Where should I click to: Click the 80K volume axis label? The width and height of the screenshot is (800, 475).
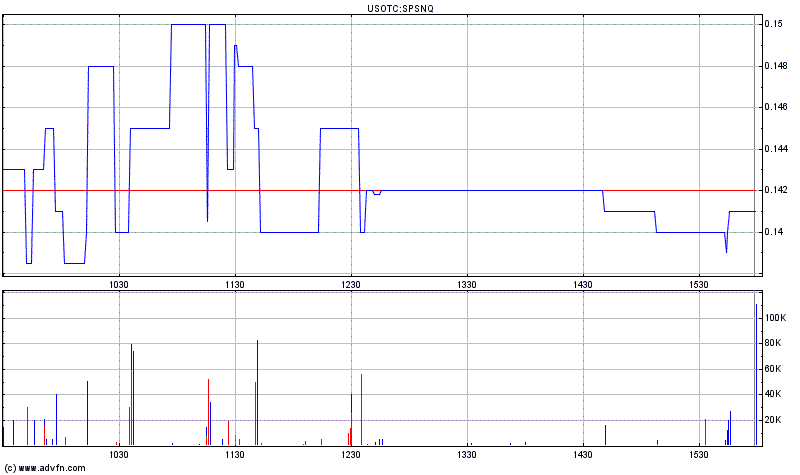pos(773,343)
